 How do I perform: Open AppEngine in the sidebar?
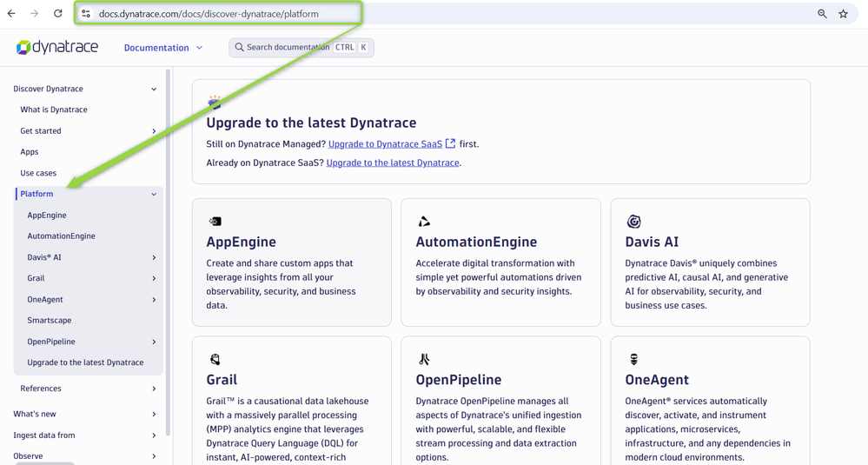[47, 215]
